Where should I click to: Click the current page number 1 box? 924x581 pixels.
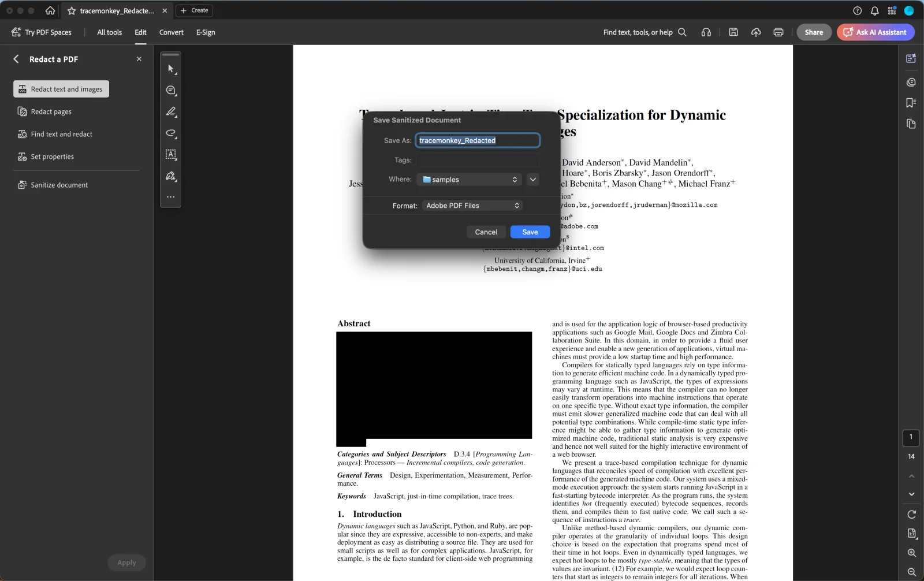pyautogui.click(x=911, y=437)
